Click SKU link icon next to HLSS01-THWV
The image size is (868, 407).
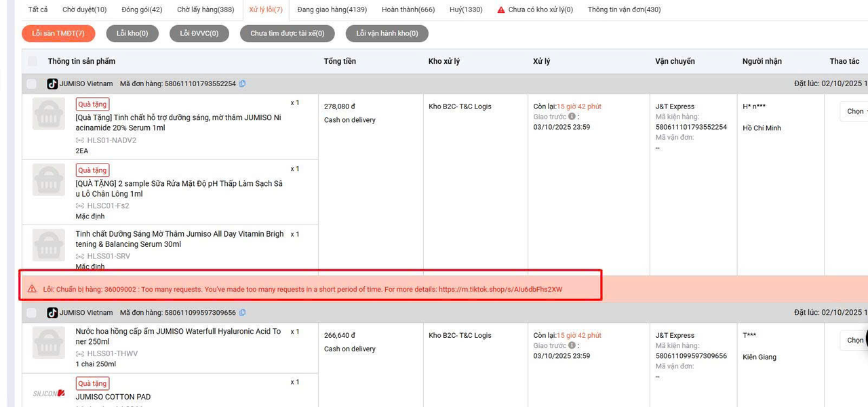[81, 353]
